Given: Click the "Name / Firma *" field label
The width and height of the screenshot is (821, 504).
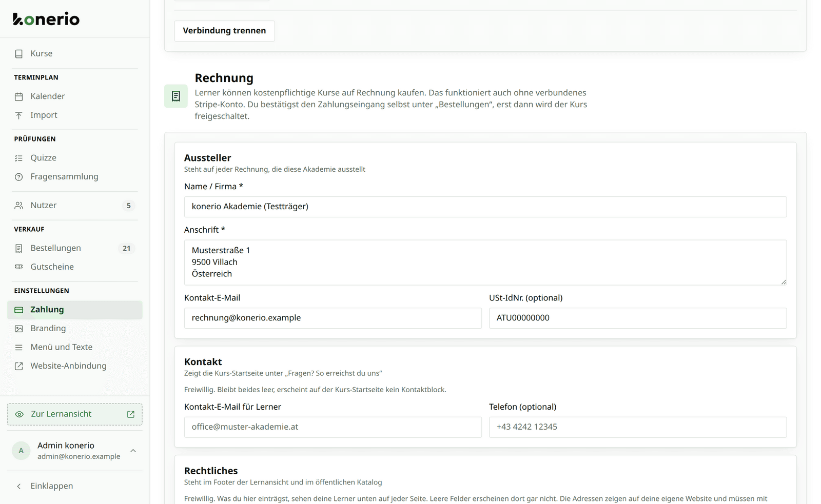Looking at the screenshot, I should pyautogui.click(x=214, y=187).
